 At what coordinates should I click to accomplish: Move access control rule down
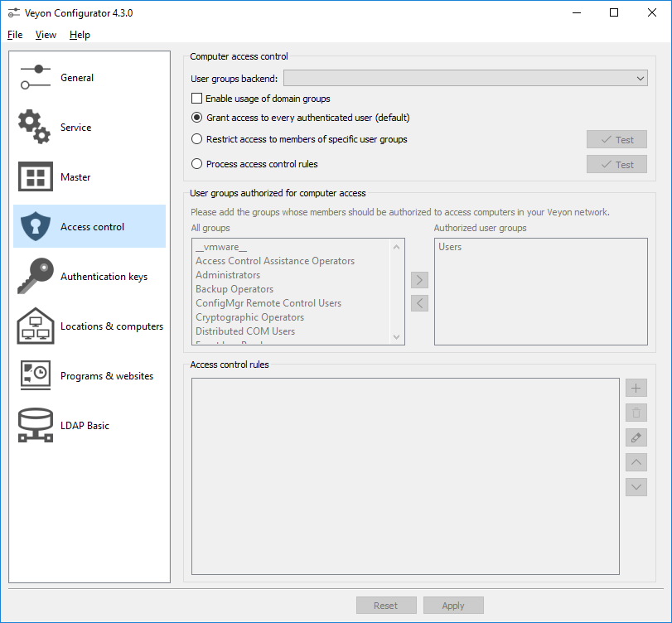click(636, 487)
